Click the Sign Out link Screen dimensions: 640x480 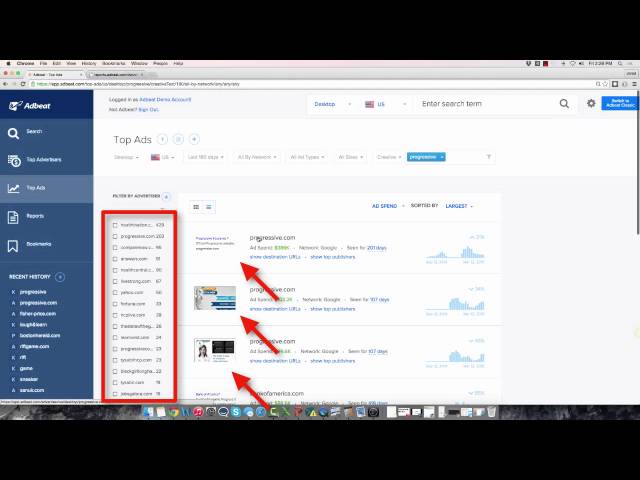149,110
